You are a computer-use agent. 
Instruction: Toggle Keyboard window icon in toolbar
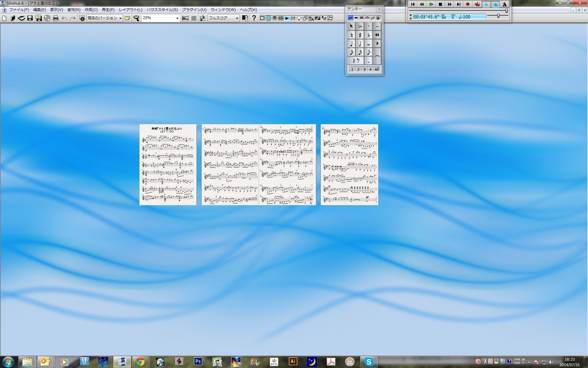pos(274,18)
